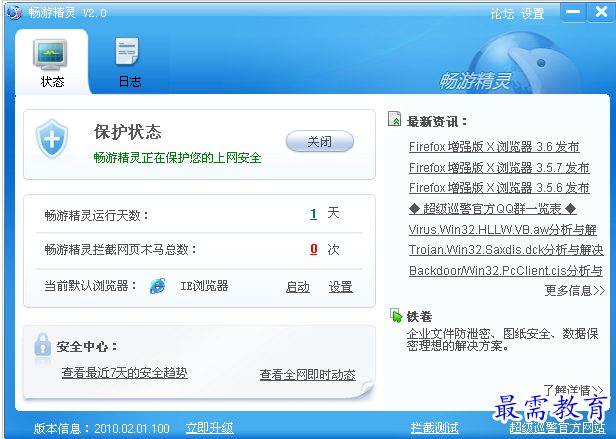Viewport: 616px width, 439px height.
Task: Click 启动 to launch the default browser
Action: (x=298, y=287)
